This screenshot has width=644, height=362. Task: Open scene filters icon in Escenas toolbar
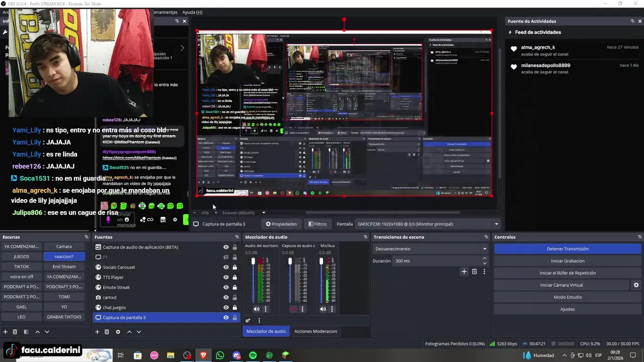point(26,332)
